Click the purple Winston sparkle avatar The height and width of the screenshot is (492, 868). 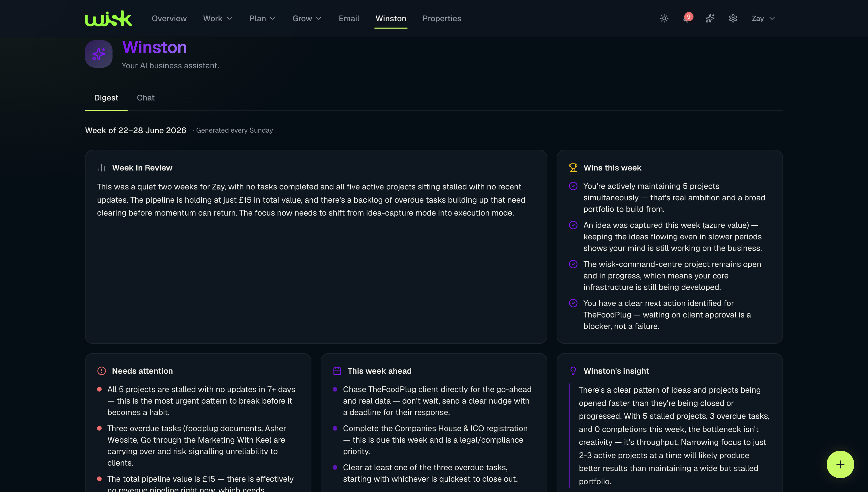click(x=99, y=54)
